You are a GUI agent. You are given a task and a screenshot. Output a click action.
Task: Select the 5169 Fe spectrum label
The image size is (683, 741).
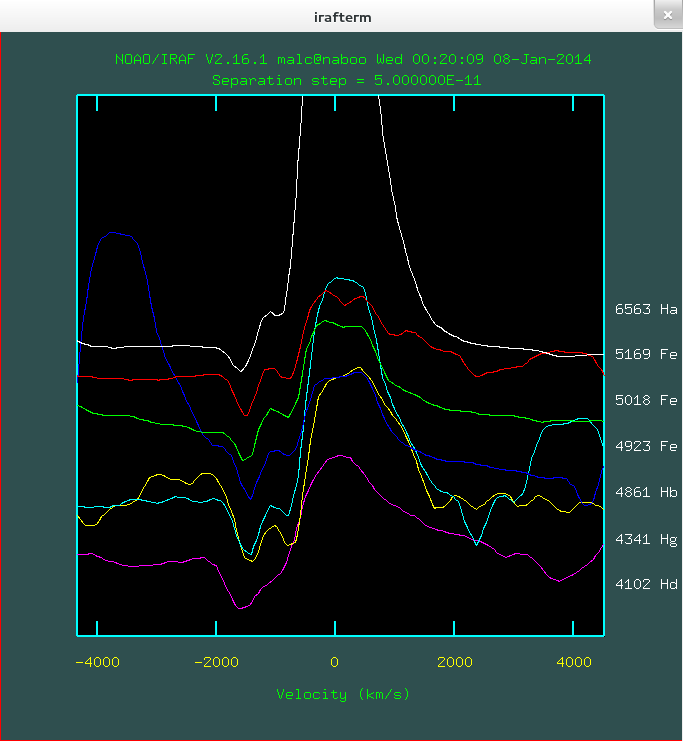[646, 354]
